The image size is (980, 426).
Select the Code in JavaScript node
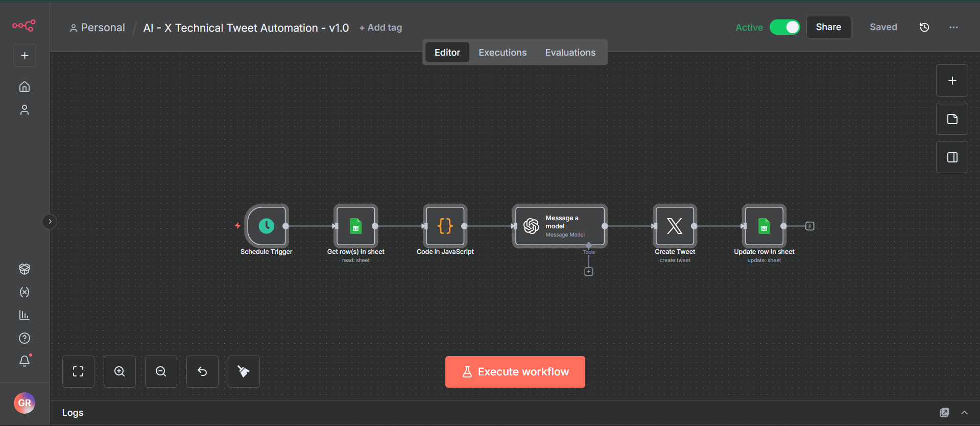click(445, 226)
